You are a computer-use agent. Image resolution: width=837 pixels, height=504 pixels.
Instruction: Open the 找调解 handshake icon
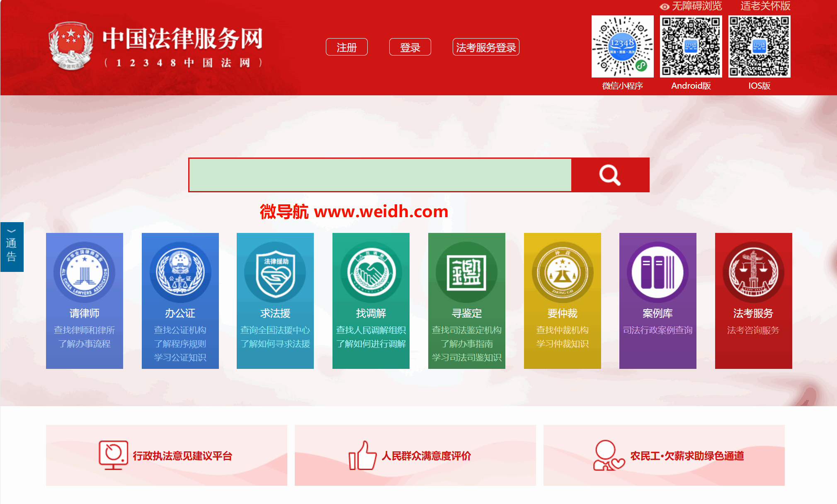point(371,272)
